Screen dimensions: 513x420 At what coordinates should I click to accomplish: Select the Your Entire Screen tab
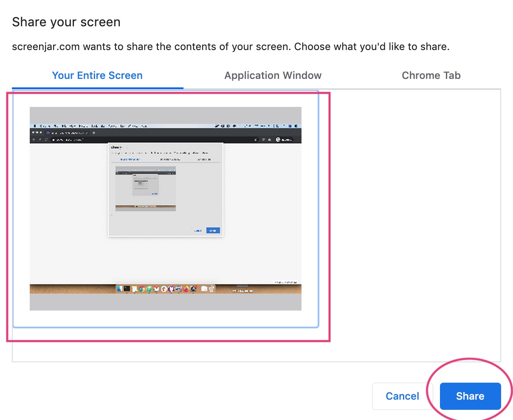pos(97,75)
